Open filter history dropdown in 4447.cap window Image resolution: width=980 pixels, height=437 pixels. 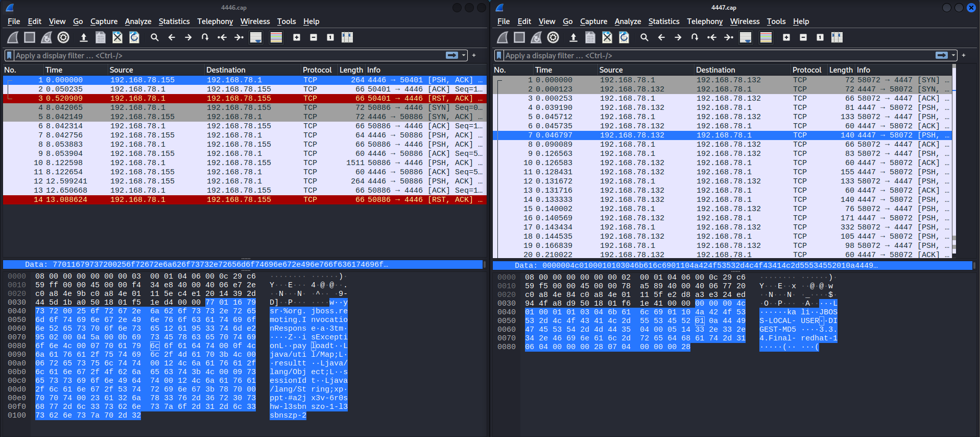pyautogui.click(x=953, y=55)
